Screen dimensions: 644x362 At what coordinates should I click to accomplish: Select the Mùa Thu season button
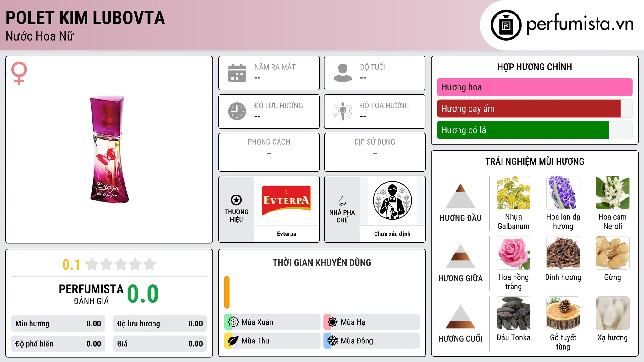(272, 341)
